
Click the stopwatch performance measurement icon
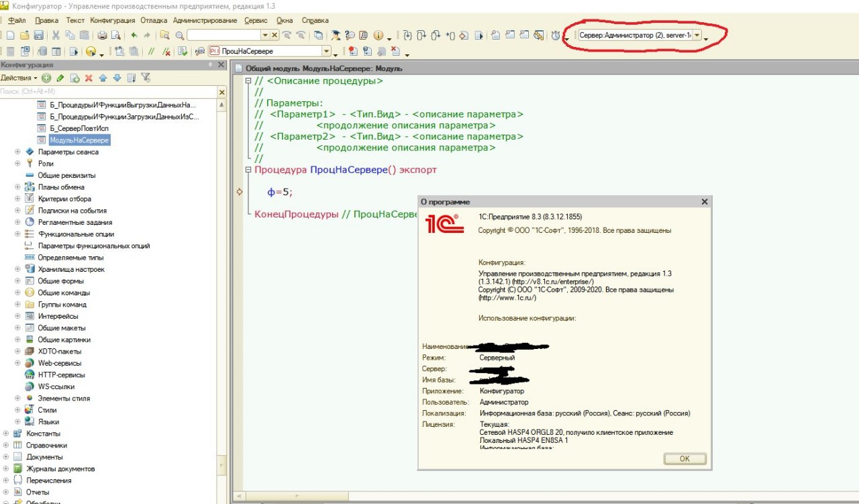pos(555,36)
